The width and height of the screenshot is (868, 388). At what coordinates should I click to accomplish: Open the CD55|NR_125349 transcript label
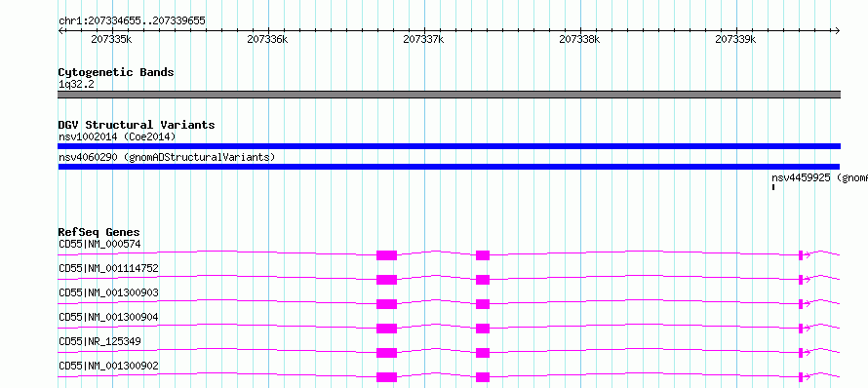[x=99, y=341]
